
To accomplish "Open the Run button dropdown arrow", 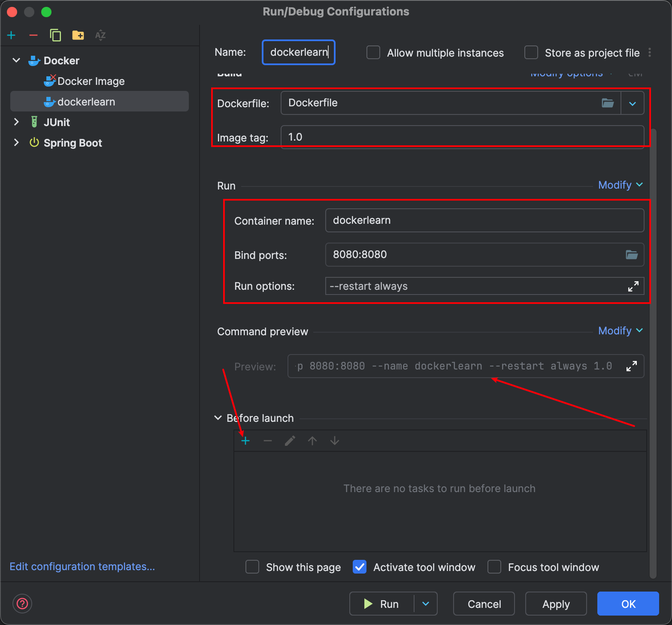I will click(426, 604).
